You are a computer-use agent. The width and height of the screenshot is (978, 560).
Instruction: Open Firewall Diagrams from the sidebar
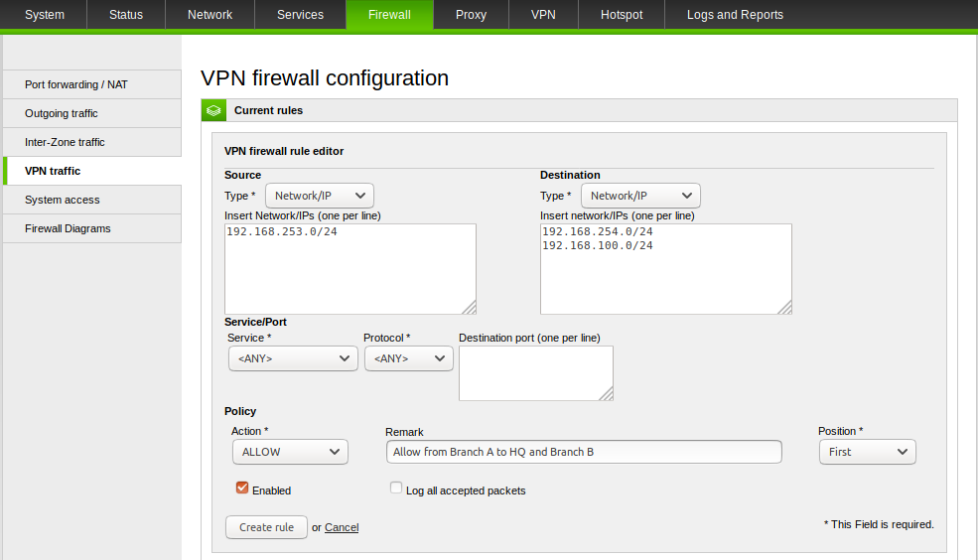(x=91, y=228)
